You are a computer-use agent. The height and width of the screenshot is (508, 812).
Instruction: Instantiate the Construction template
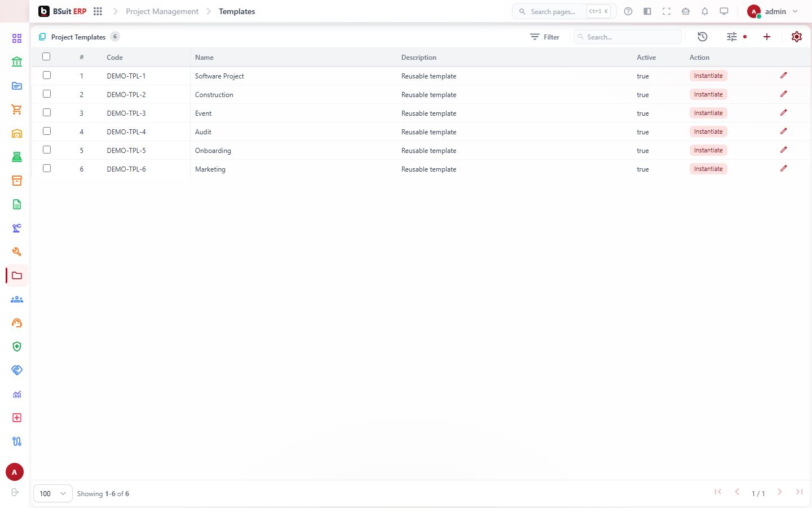pyautogui.click(x=708, y=94)
